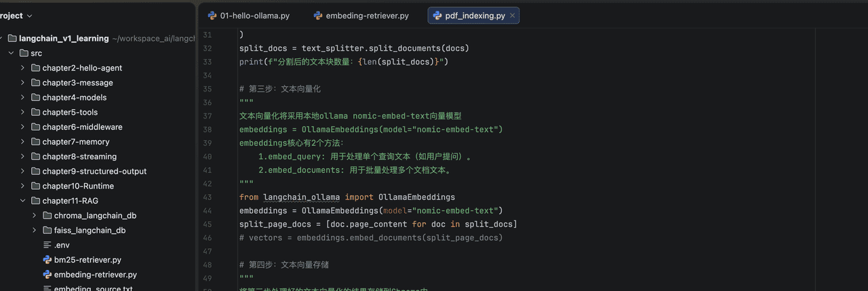Close the pdf_indexing.py tab
This screenshot has height=291, width=868.
[512, 16]
